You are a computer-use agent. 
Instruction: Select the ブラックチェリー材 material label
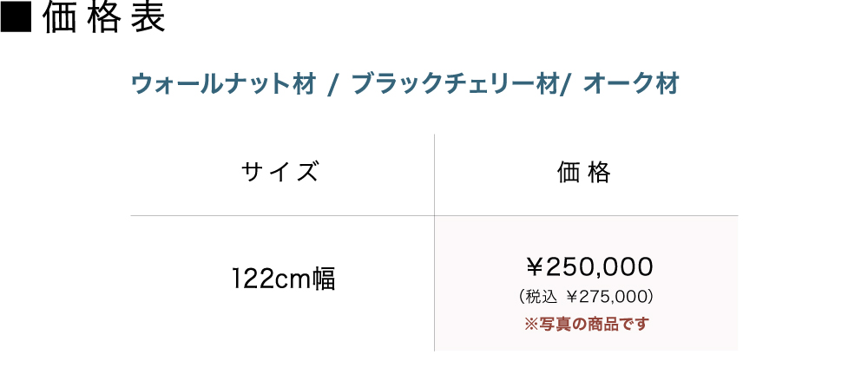pos(456,85)
